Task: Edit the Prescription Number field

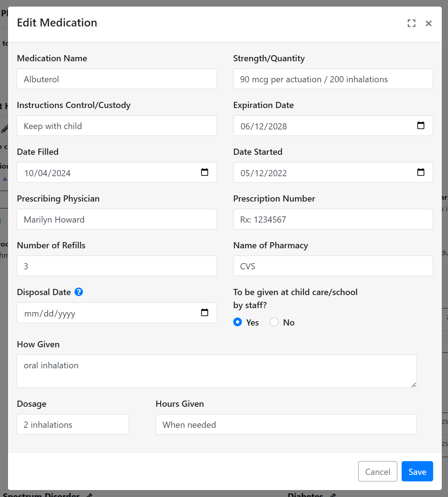Action: click(333, 219)
